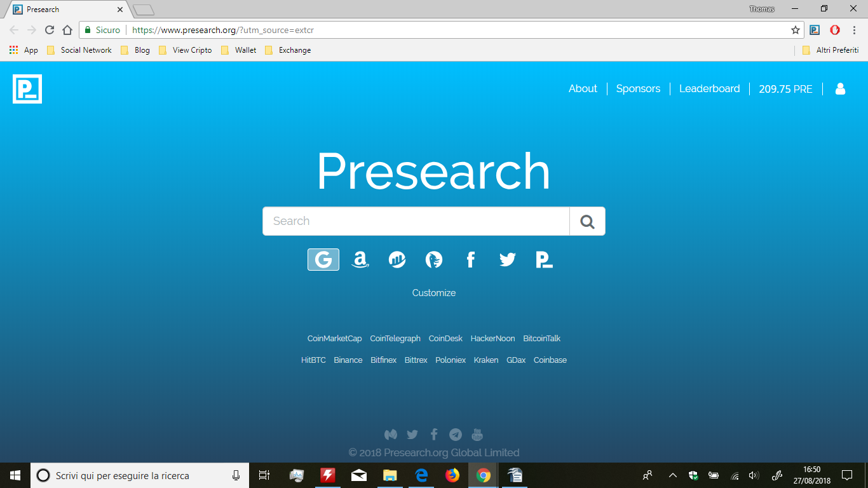Follow the CoinDesk link

point(445,338)
